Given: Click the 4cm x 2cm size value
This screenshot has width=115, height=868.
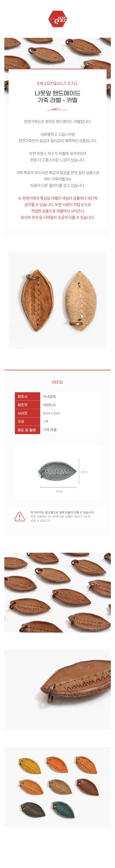Looking at the screenshot, I should 51,413.
